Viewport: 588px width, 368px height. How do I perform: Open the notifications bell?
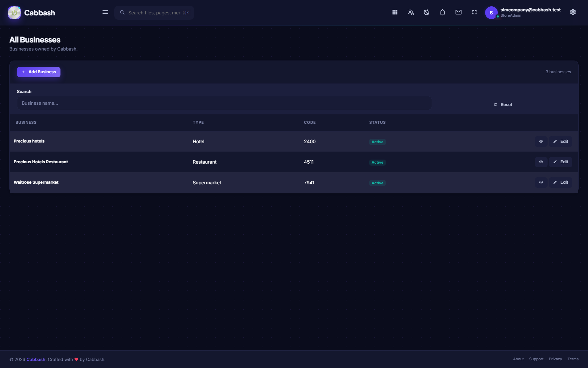[x=443, y=12]
